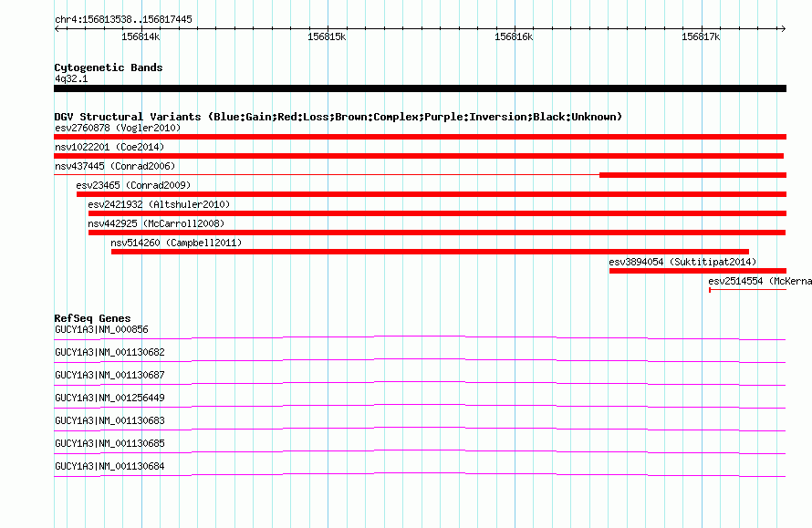Viewport: 812px width, 528px height.
Task: Select the magenta intron line under NM_001130685
Action: pyautogui.click(x=420, y=450)
